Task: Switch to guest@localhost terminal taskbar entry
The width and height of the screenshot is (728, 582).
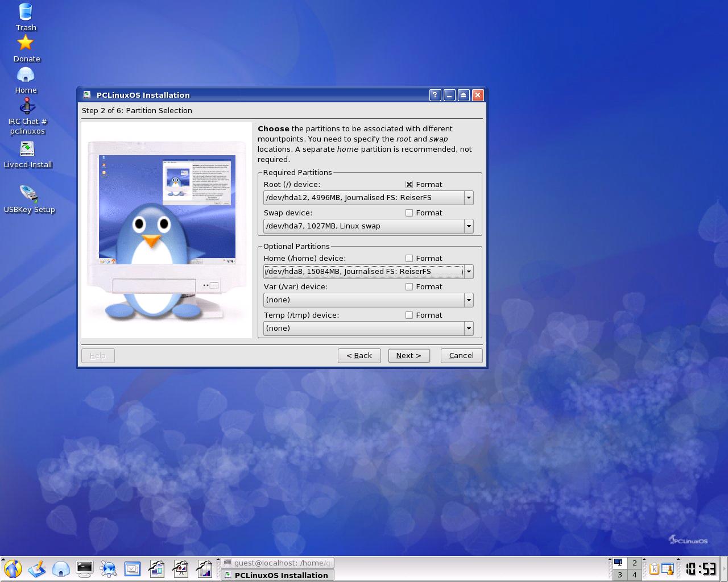Action: (x=277, y=563)
